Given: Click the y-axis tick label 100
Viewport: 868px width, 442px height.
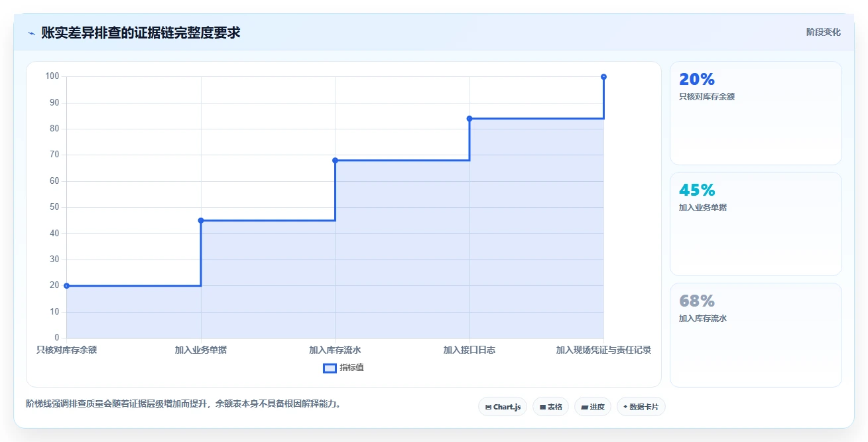Looking at the screenshot, I should click(52, 76).
